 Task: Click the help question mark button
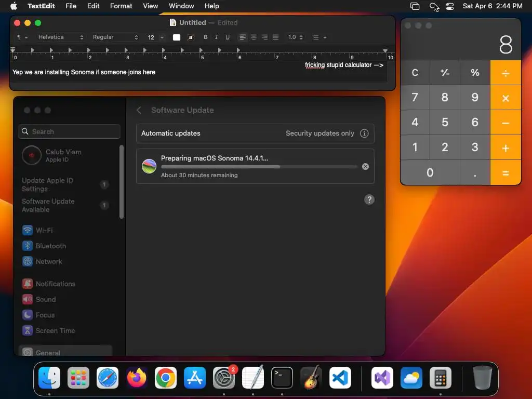point(369,199)
